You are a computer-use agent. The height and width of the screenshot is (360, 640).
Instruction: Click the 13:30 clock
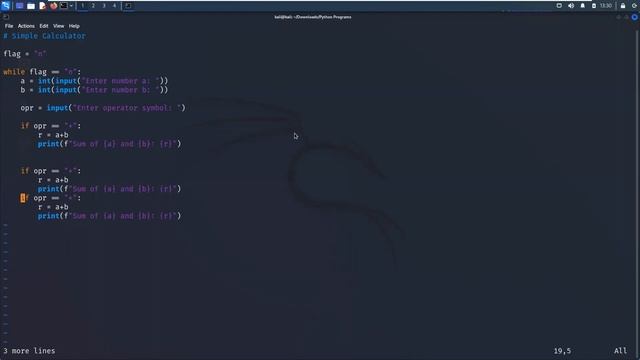click(x=606, y=6)
